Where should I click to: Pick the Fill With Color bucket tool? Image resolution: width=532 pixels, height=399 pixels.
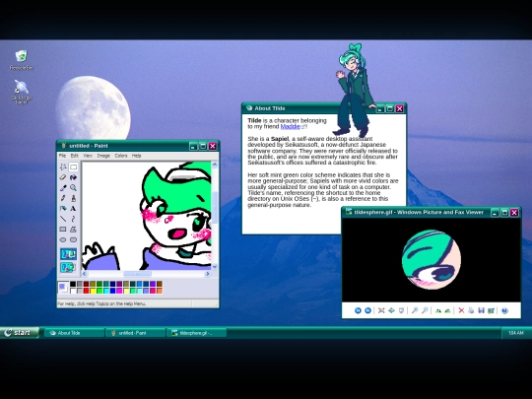point(73,177)
